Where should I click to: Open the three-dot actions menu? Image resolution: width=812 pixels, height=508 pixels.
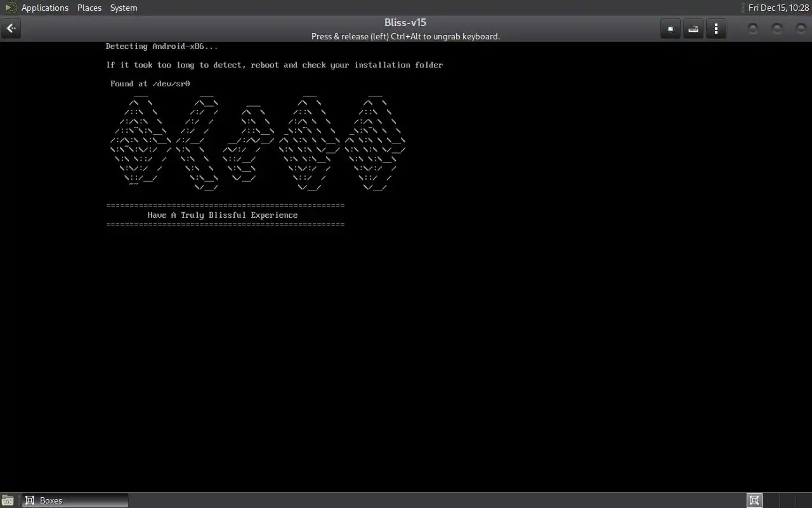716,29
